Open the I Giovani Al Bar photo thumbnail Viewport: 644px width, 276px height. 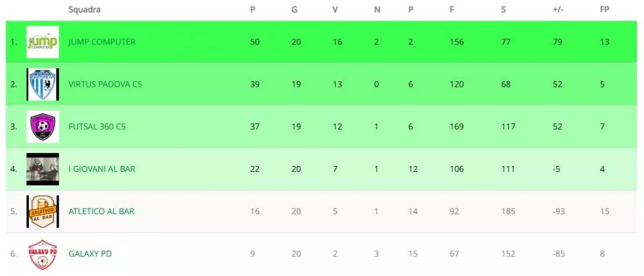[x=43, y=169]
